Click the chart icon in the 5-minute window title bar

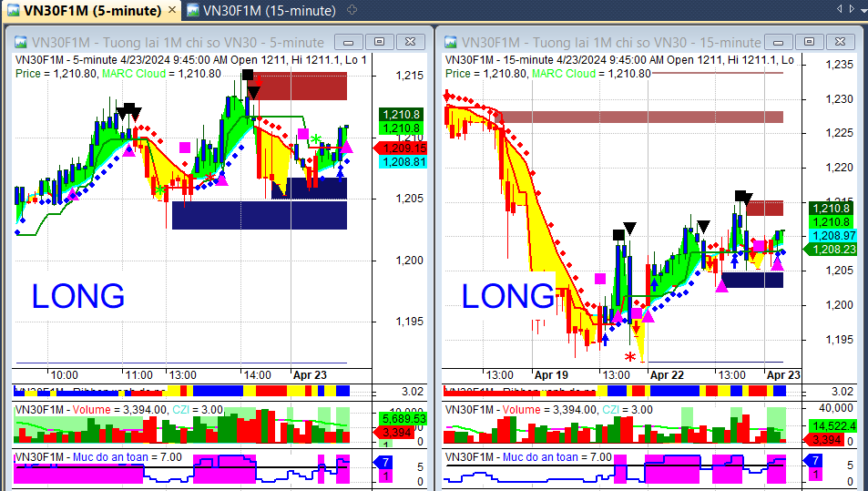click(x=20, y=42)
